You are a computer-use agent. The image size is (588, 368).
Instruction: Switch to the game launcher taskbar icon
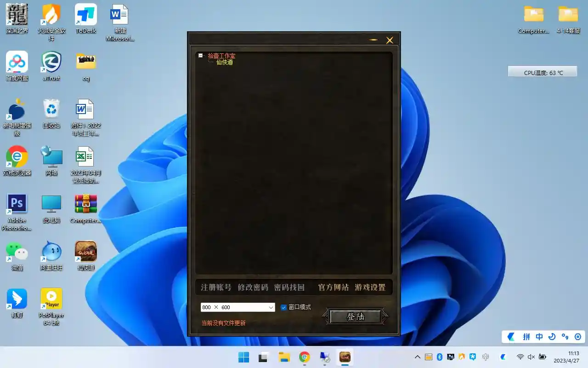tap(345, 357)
